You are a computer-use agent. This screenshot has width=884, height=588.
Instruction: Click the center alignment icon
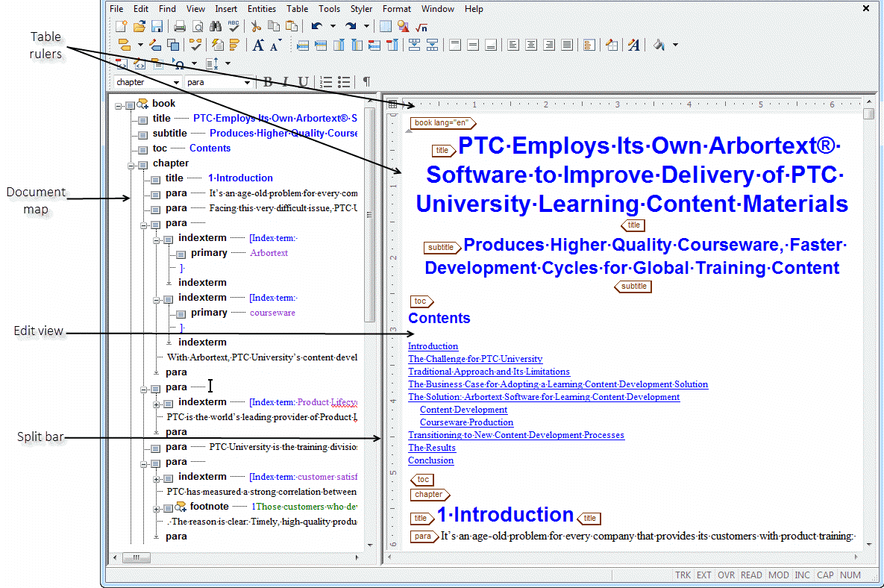(x=531, y=45)
